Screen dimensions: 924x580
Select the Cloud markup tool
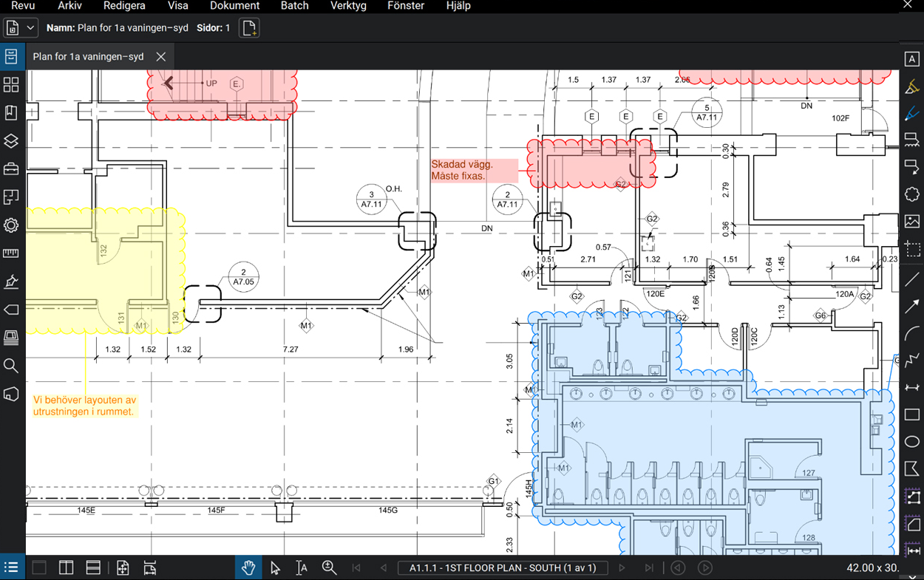(x=911, y=194)
